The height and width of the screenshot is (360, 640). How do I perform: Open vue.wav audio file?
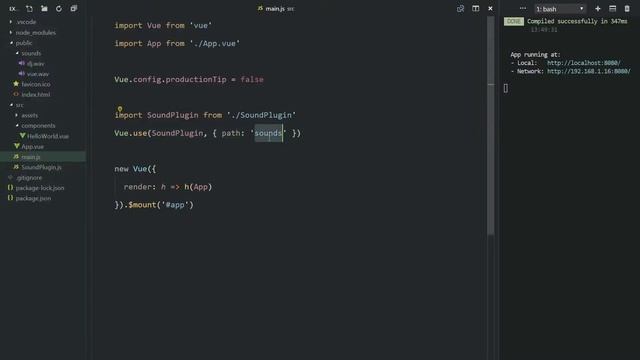(x=38, y=74)
